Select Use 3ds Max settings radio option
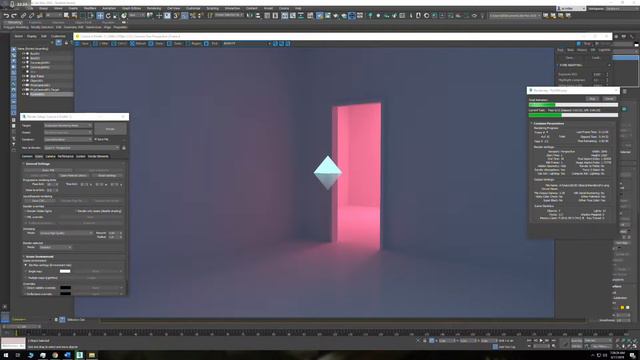640x360 pixels. click(x=25, y=265)
